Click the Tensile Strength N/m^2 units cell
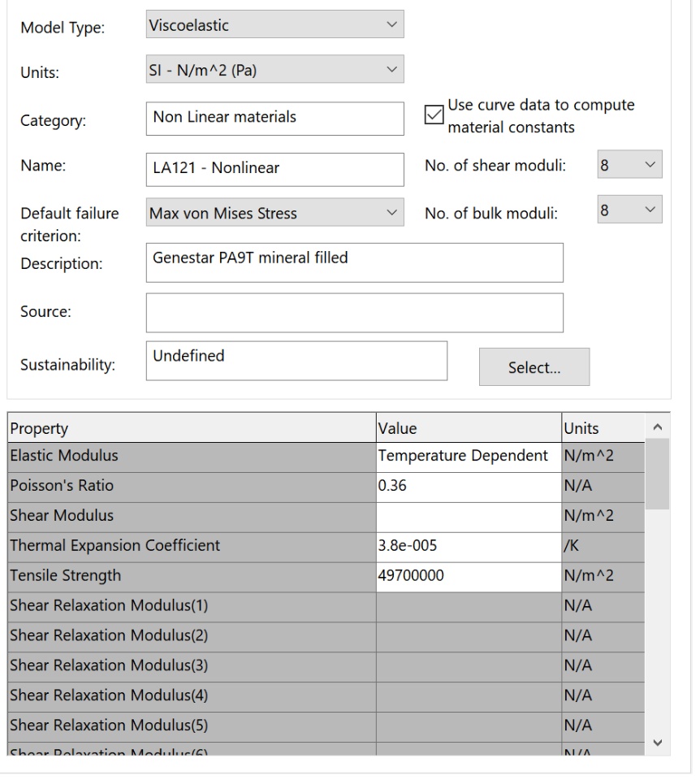 point(603,578)
